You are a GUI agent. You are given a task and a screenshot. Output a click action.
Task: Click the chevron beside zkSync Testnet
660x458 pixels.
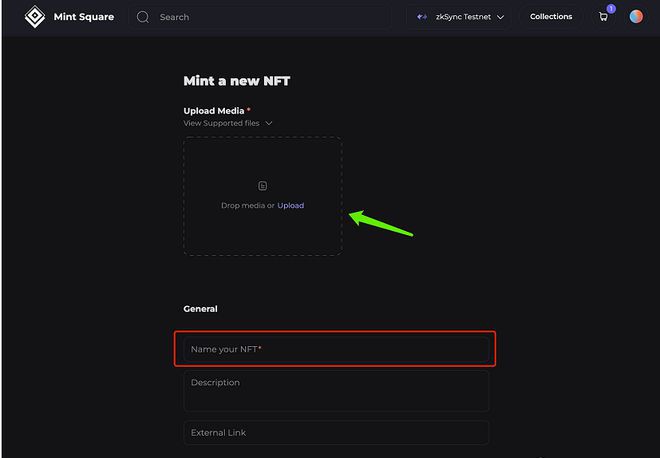(500, 17)
